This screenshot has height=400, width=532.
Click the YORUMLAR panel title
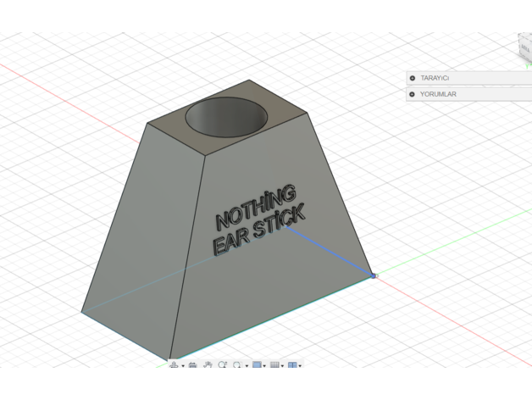point(438,94)
